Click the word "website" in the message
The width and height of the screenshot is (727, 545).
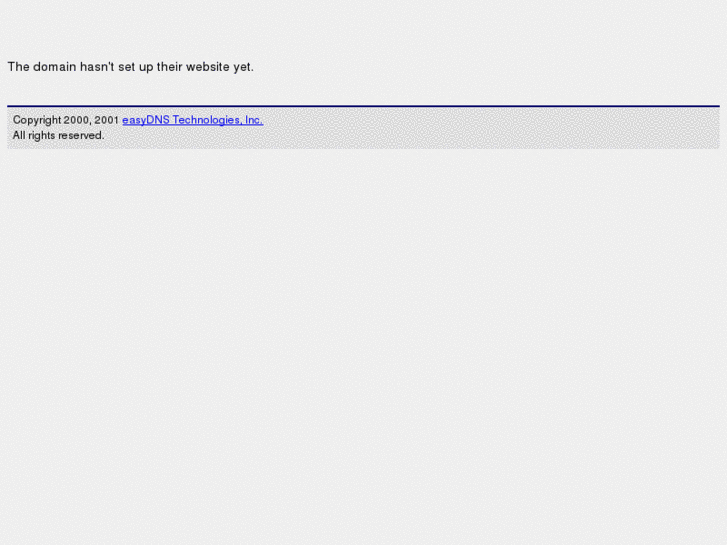point(208,67)
